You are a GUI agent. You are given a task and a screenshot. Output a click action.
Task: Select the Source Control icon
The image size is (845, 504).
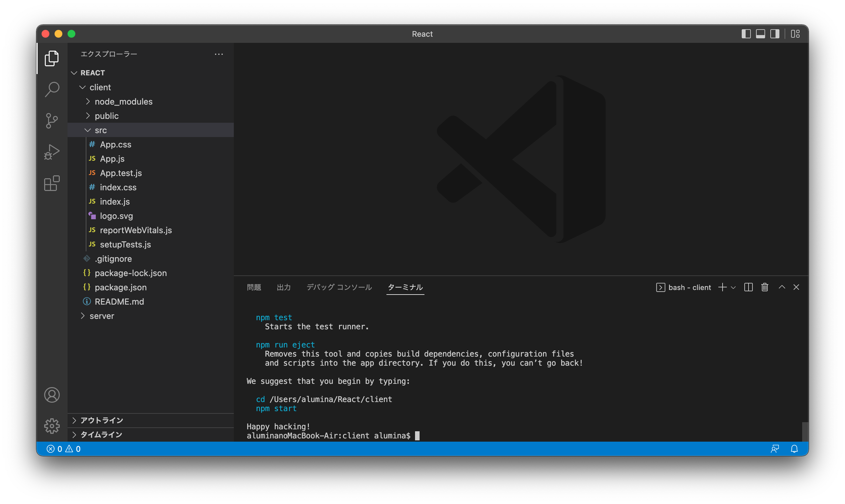click(x=52, y=120)
